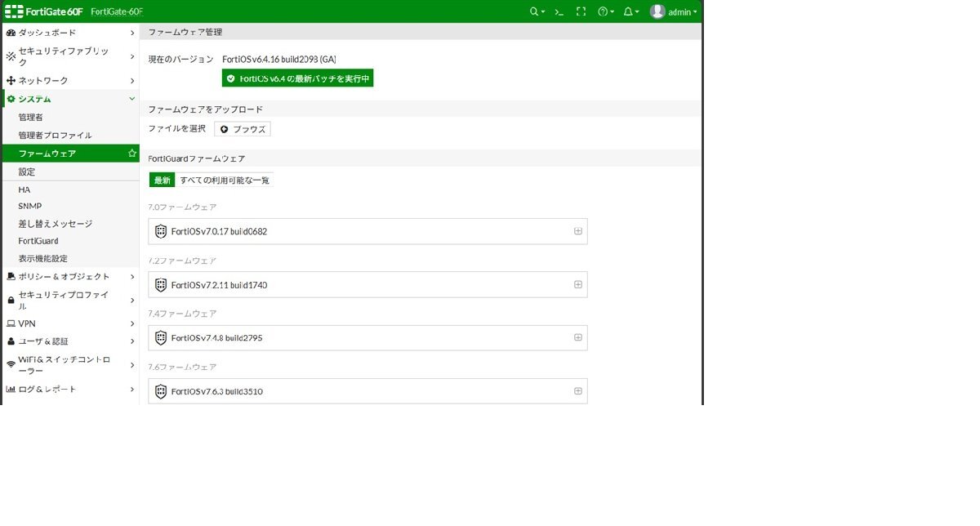Image resolution: width=980 pixels, height=526 pixels.
Task: Open the CLI console icon
Action: pyautogui.click(x=559, y=11)
